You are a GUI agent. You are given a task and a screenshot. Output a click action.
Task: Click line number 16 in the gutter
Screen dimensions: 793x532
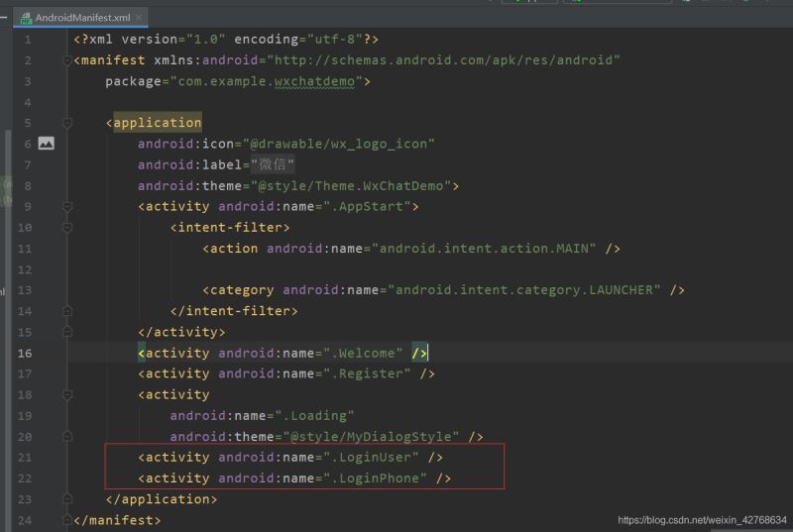point(25,353)
